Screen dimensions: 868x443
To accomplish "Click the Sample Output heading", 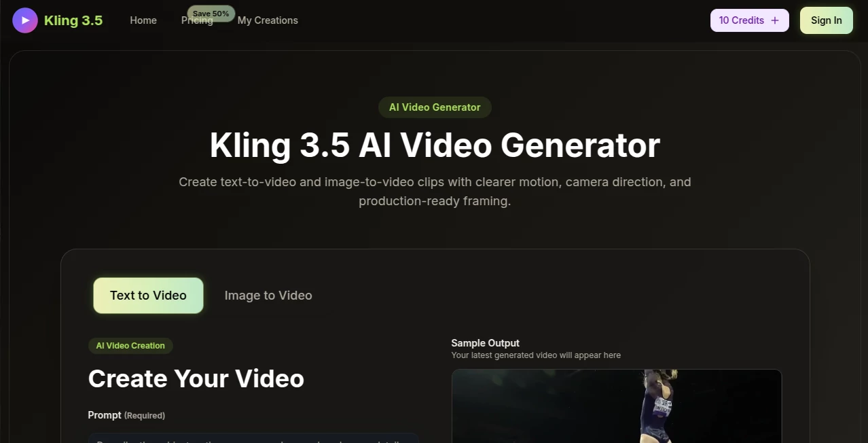I will (485, 343).
